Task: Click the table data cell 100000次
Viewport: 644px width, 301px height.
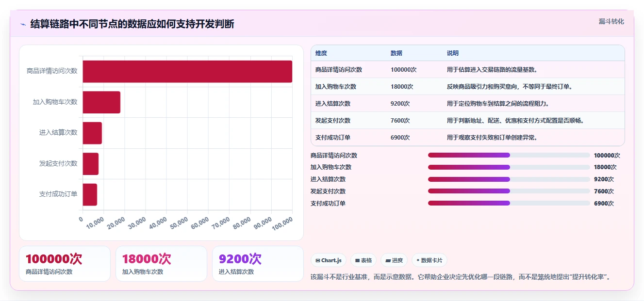Action: [x=404, y=70]
